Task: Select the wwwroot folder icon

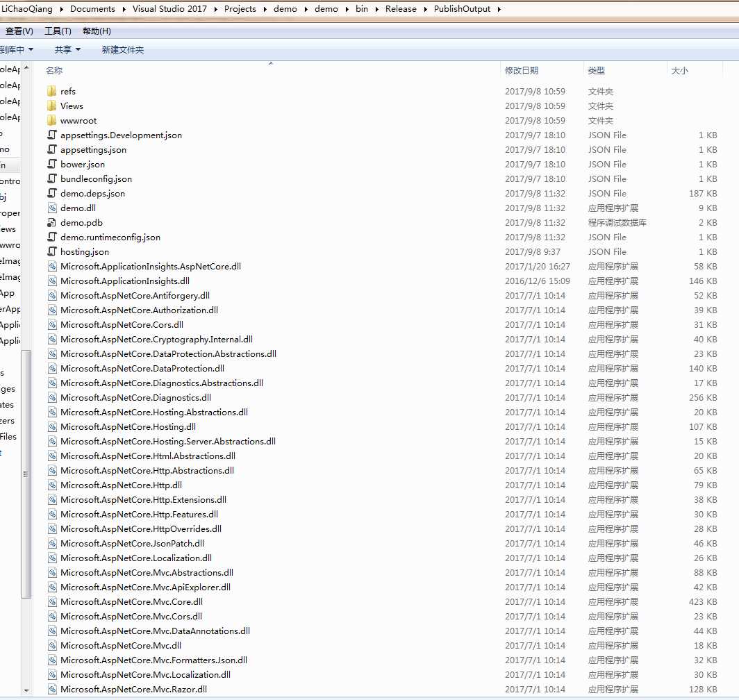Action: point(52,120)
